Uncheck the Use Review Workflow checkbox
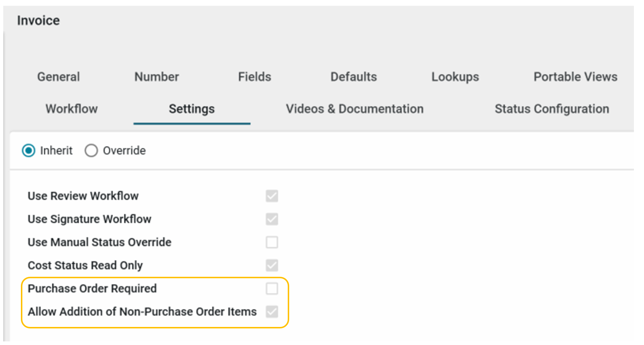Screen dimensions: 644x345 272,196
